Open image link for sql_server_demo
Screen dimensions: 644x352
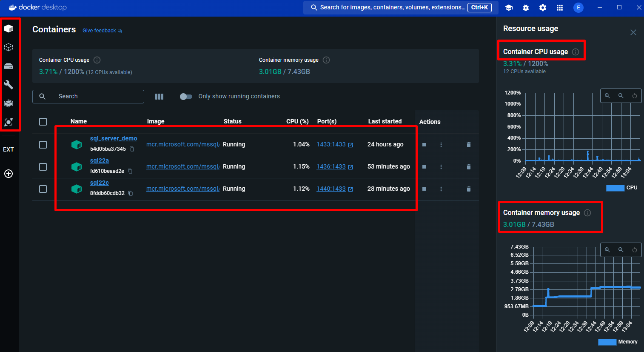(x=183, y=145)
